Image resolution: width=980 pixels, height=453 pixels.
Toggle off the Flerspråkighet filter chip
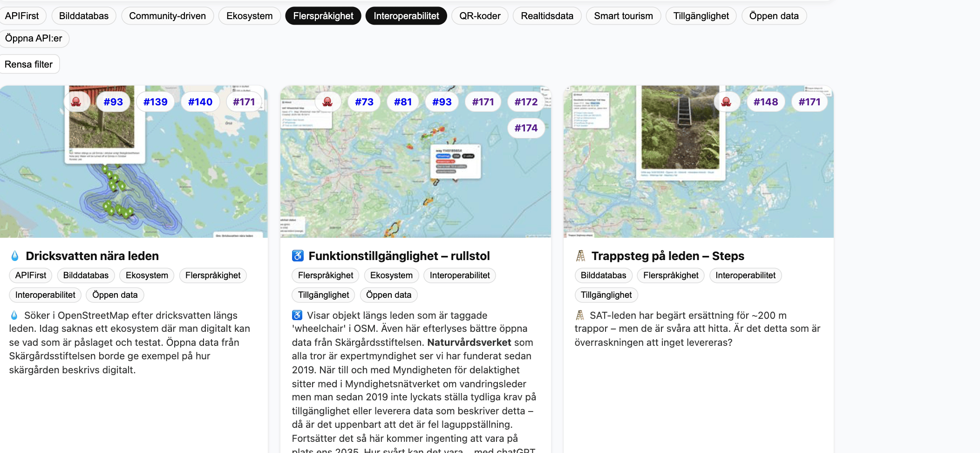point(323,16)
